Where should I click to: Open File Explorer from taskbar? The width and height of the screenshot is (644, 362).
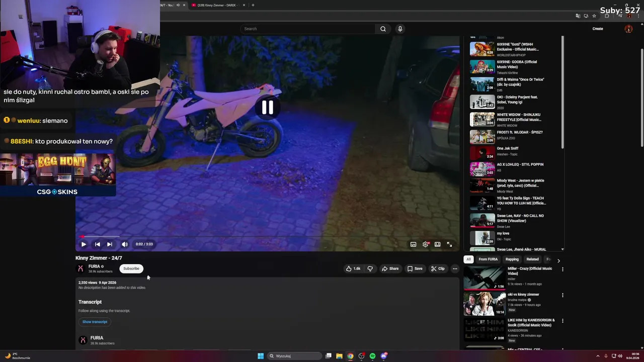point(340,356)
